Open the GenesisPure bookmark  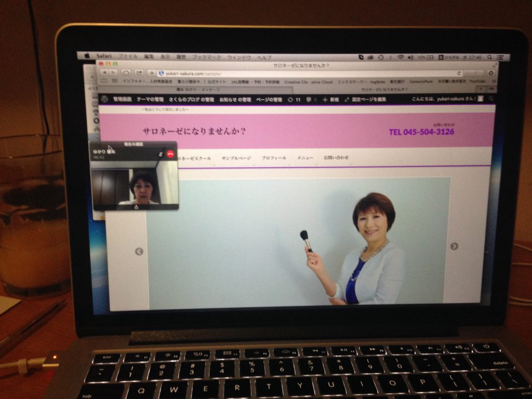tap(421, 82)
